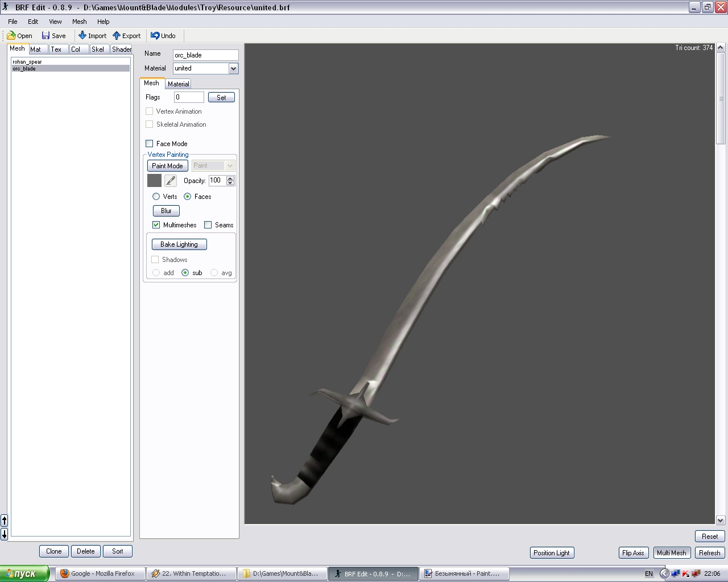This screenshot has height=582, width=728.
Task: Open the View menu
Action: point(55,22)
